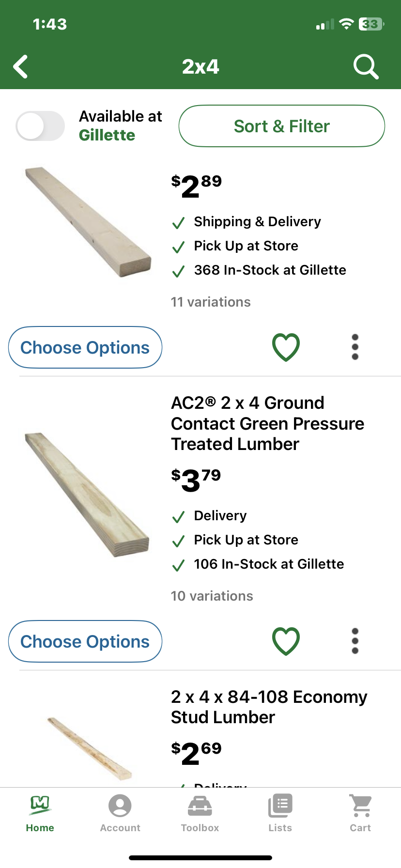Toggle Available at Gillette switch
The image size is (401, 868).
[x=40, y=126]
